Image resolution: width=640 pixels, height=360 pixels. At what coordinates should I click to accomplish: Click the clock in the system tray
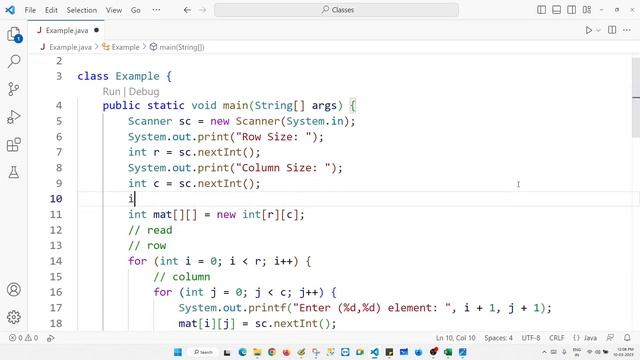(624, 352)
